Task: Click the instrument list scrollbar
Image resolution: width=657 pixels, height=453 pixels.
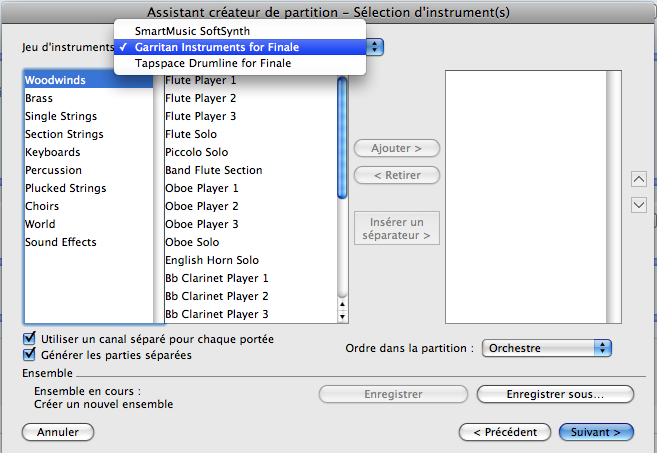Action: coord(342,200)
